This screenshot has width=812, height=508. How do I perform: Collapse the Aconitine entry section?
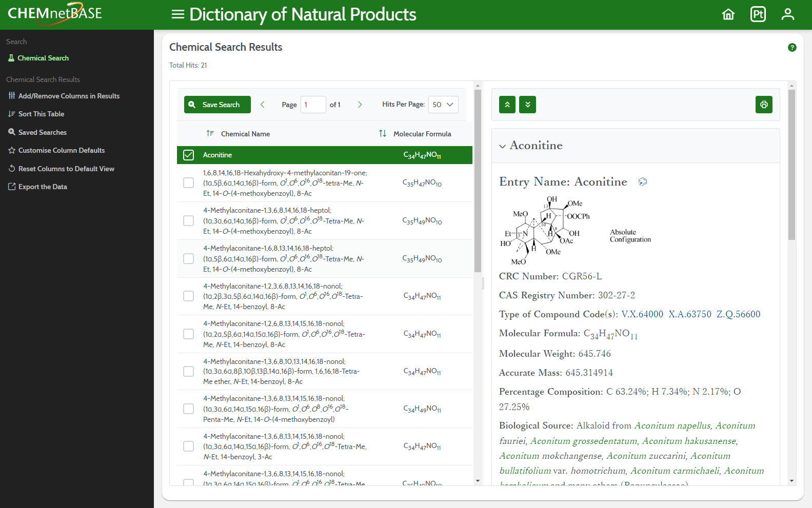(x=502, y=146)
